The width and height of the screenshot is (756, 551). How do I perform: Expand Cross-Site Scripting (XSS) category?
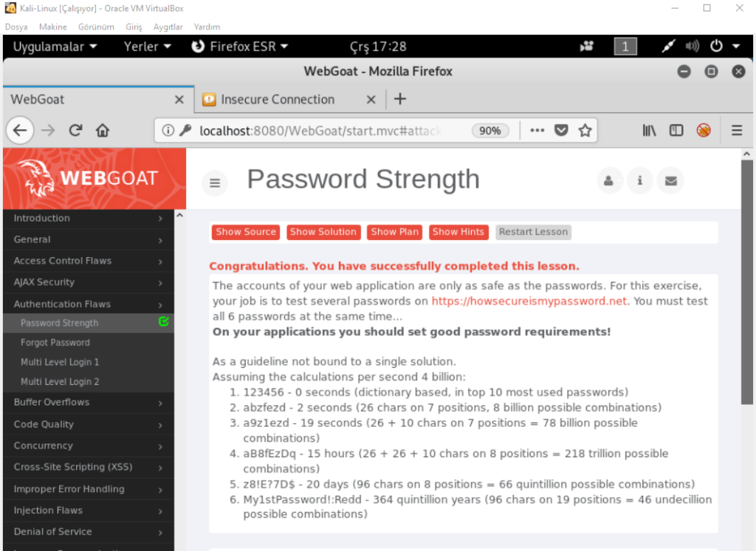point(87,467)
